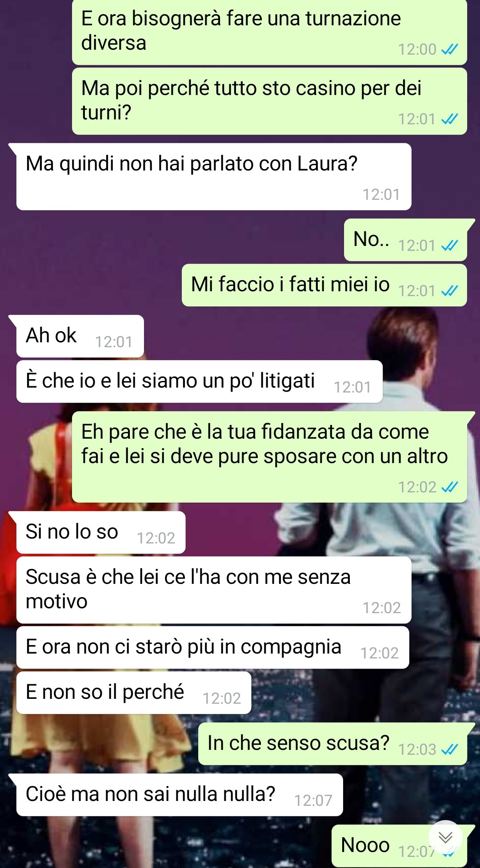Select 'E ora bisognerà fare una turnazione diversa'
Image resolution: width=480 pixels, height=868 pixels.
269,32
